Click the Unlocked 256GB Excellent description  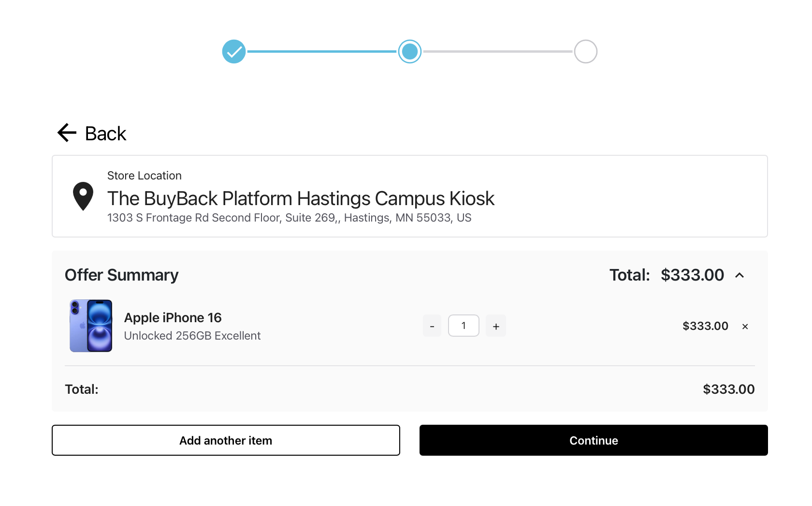pyautogui.click(x=192, y=336)
